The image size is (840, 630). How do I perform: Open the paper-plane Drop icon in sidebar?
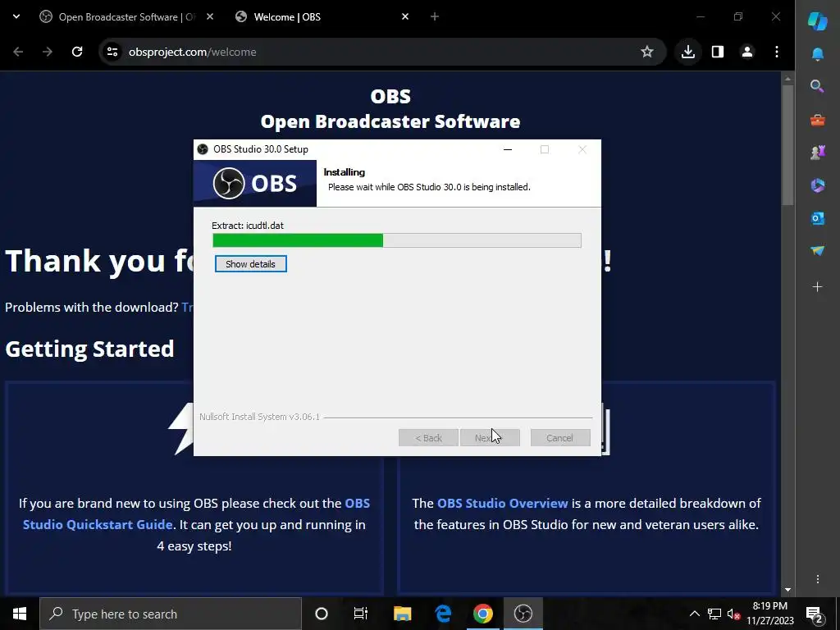pyautogui.click(x=818, y=251)
